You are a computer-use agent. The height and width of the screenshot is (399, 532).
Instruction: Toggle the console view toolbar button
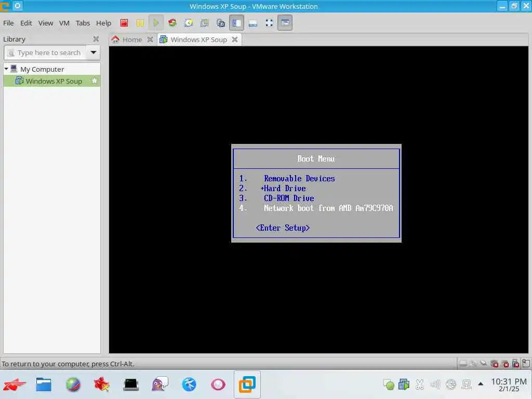[285, 23]
